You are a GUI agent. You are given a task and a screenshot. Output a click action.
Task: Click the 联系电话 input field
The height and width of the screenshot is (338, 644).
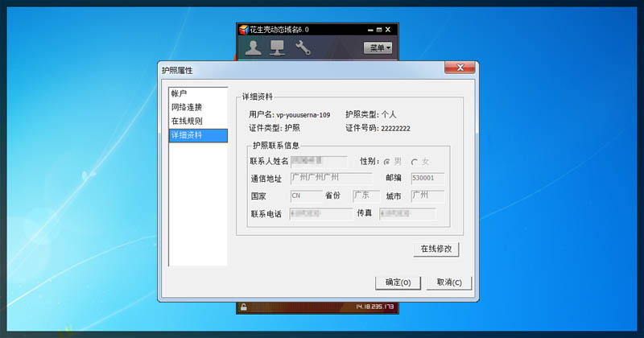point(320,214)
